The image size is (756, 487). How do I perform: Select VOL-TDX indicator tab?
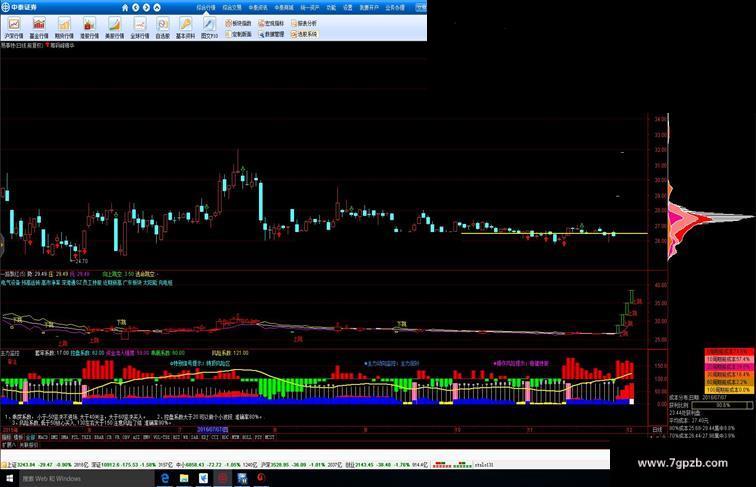pyautogui.click(x=162, y=437)
